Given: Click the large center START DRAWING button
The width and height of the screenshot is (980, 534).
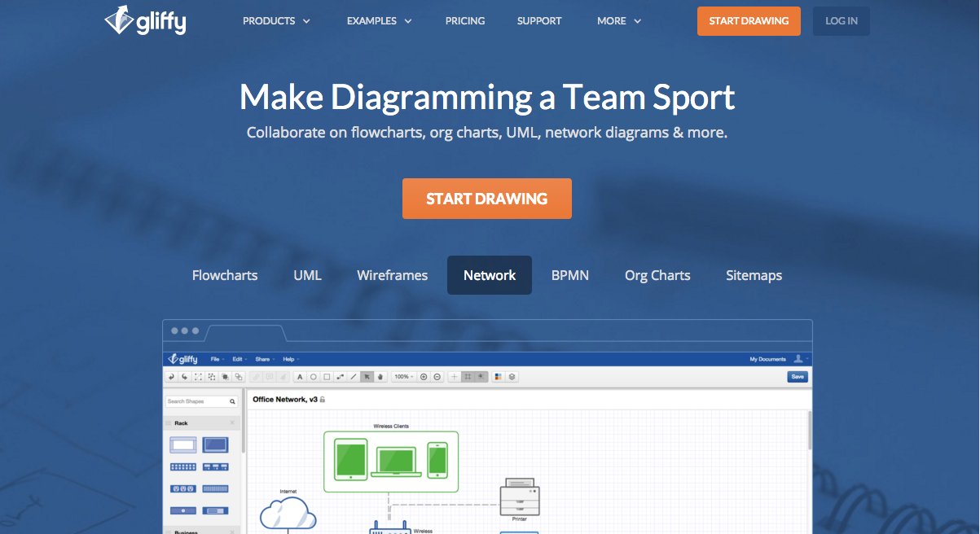Looking at the screenshot, I should click(487, 199).
